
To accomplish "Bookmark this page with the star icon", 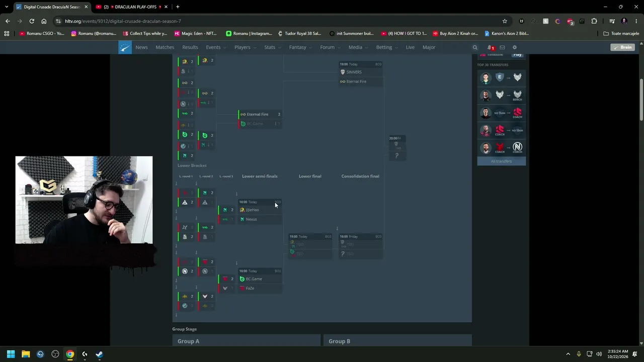I will tap(505, 21).
